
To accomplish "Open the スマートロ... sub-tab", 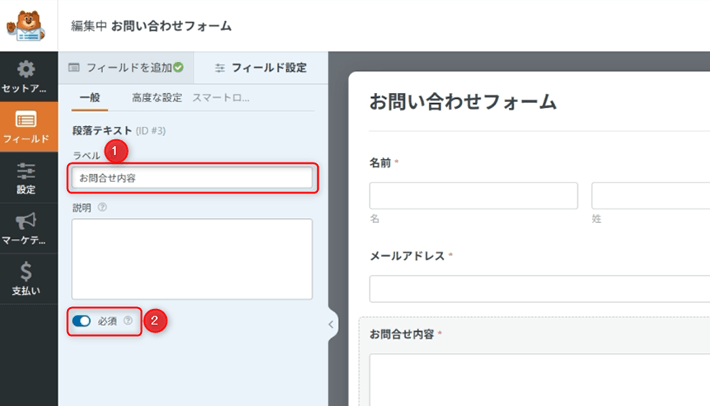I will [x=221, y=98].
